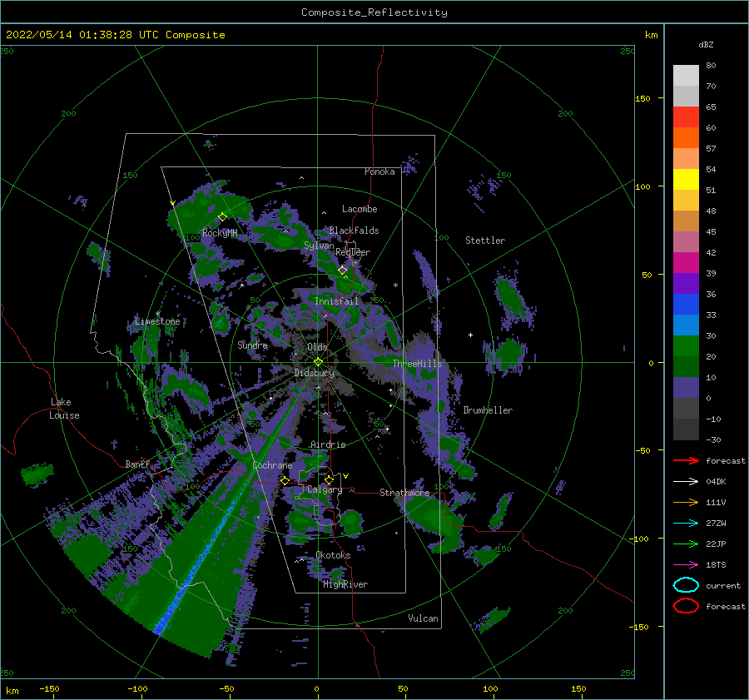Click the 150 tick on the right axis
Viewport: 749px width, 700px height.
[643, 98]
